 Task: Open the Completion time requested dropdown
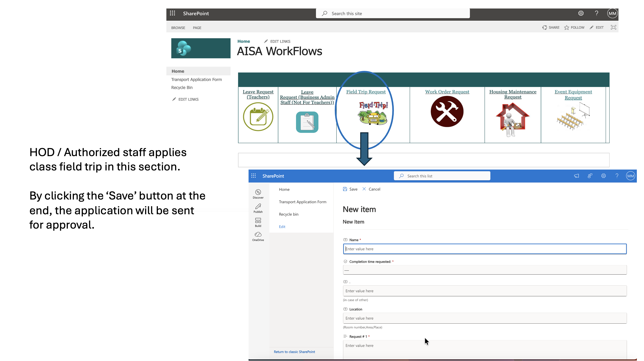pyautogui.click(x=485, y=270)
